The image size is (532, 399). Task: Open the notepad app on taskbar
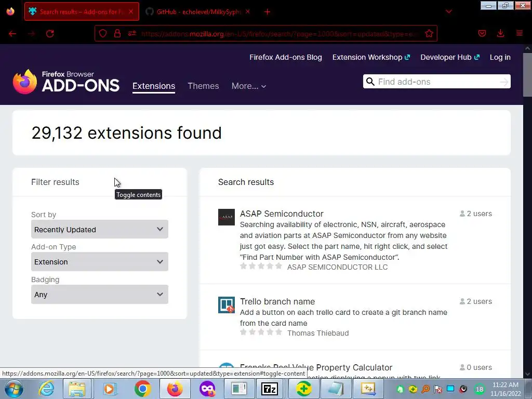tap(336, 389)
